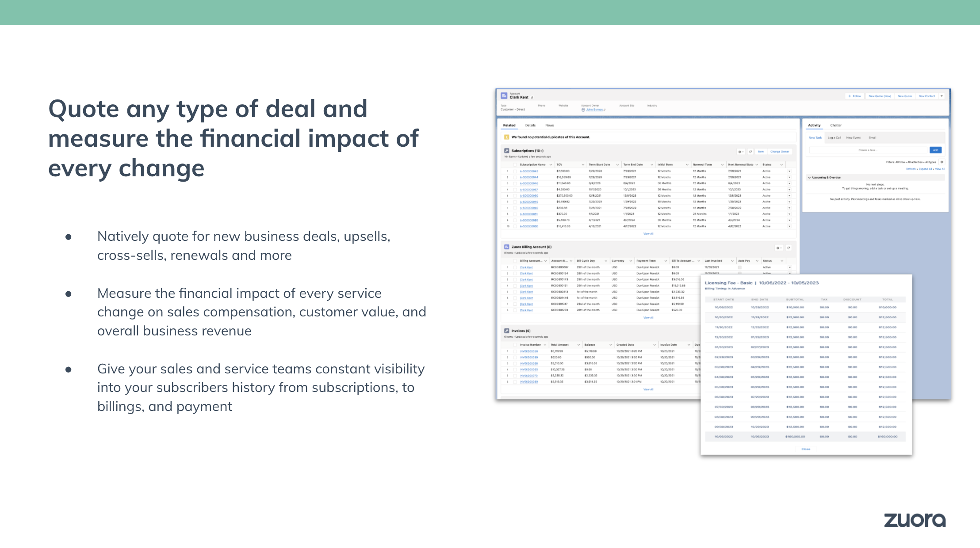The width and height of the screenshot is (980, 548).
Task: Click the Invoices section icon
Action: pyautogui.click(x=507, y=331)
